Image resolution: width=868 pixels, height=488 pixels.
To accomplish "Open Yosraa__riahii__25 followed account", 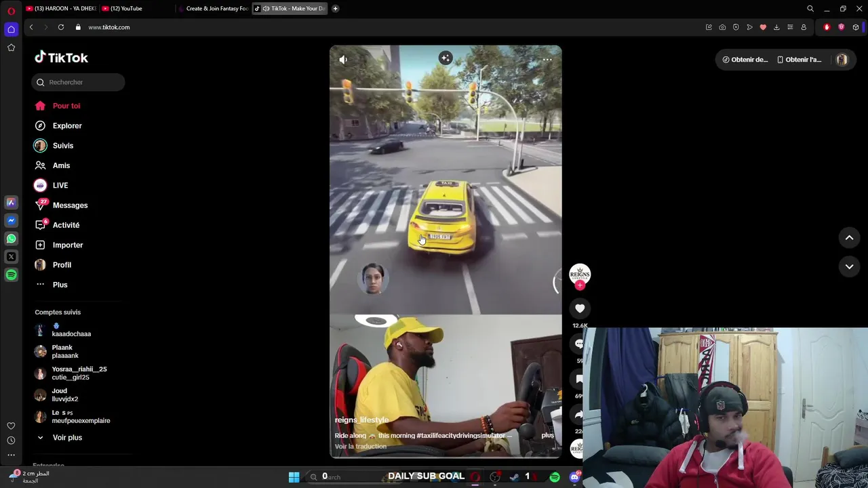I will [79, 373].
